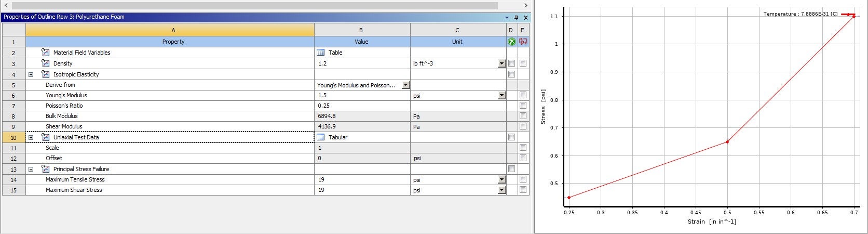Toggle column E checkbox for Density
Image resolution: width=868 pixels, height=234 pixels.
point(523,63)
